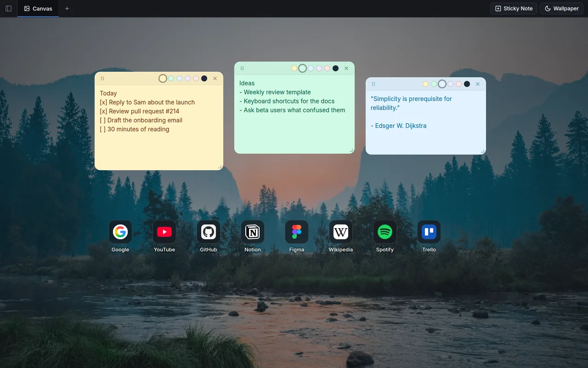
Task: Click the line "[ ] Draft the onboarding email"
Action: pyautogui.click(x=141, y=120)
